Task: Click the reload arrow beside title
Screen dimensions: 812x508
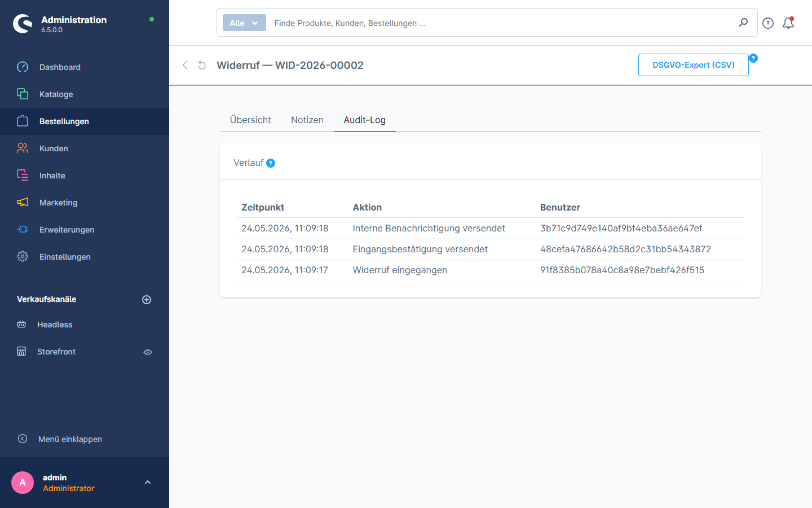Action: [x=202, y=65]
